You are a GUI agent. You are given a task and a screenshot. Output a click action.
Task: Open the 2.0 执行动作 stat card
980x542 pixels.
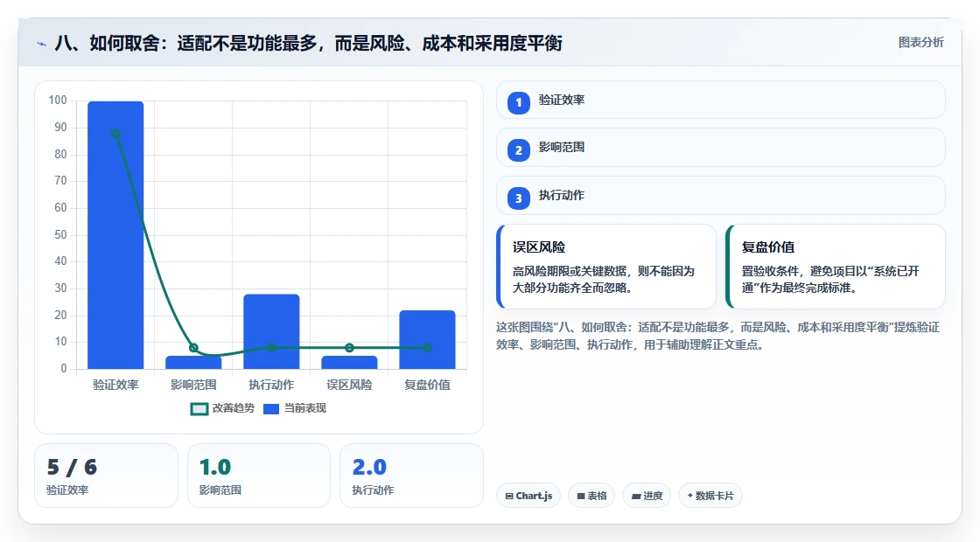click(x=412, y=476)
